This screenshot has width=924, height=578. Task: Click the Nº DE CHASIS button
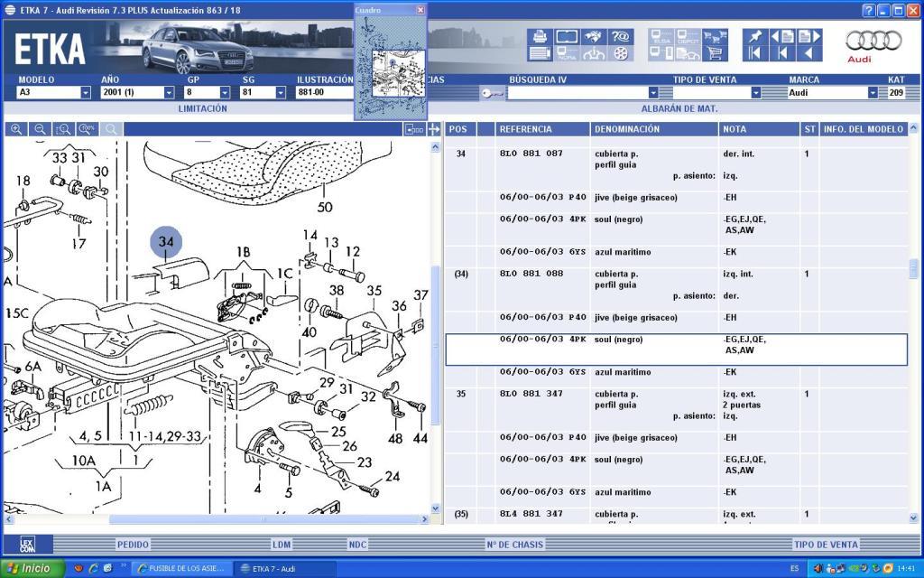[514, 545]
